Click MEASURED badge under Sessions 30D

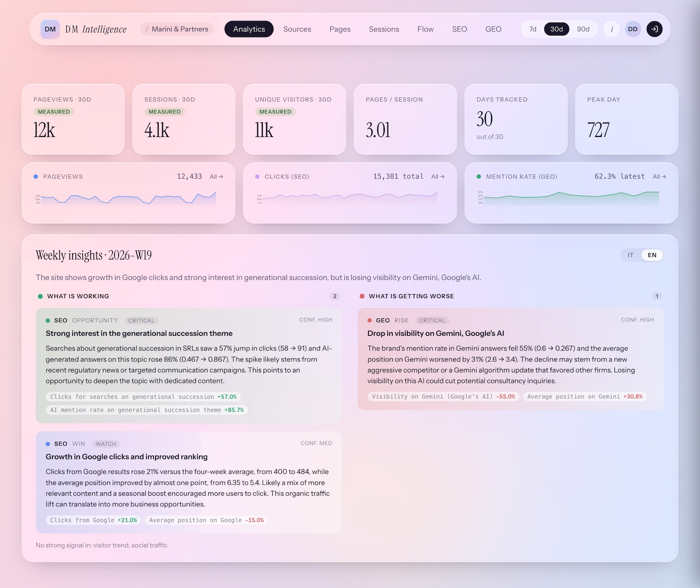(164, 112)
